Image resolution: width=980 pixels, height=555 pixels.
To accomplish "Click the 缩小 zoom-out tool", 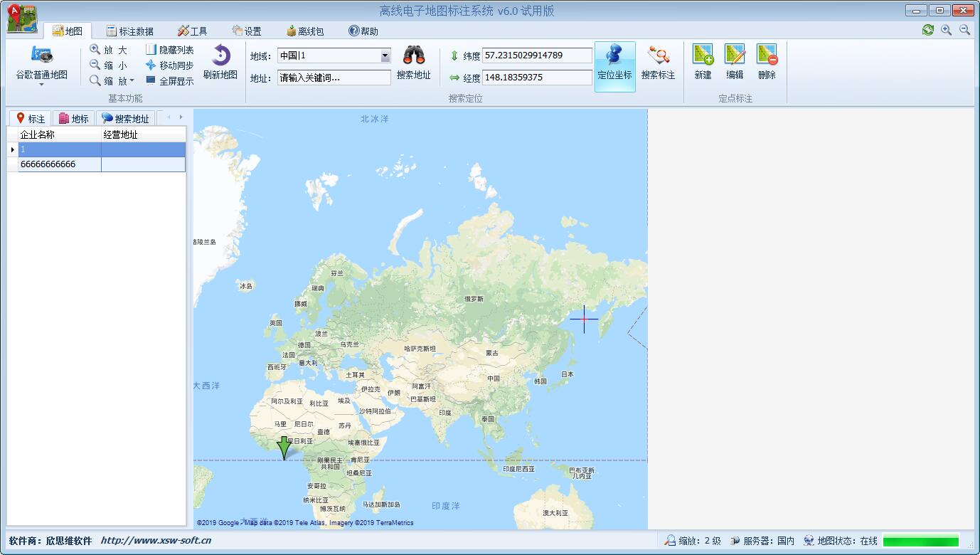I will coord(109,65).
